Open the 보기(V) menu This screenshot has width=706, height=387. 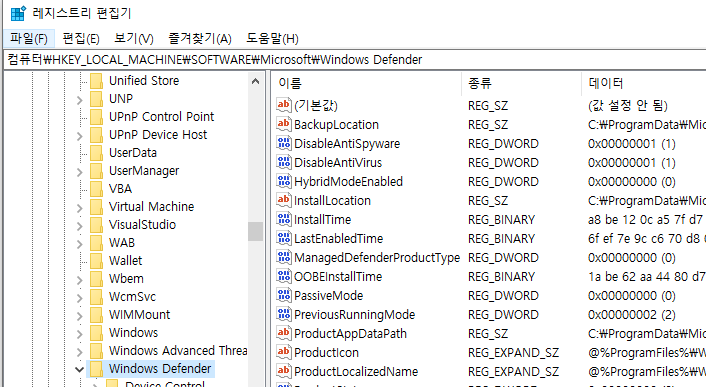pyautogui.click(x=134, y=39)
